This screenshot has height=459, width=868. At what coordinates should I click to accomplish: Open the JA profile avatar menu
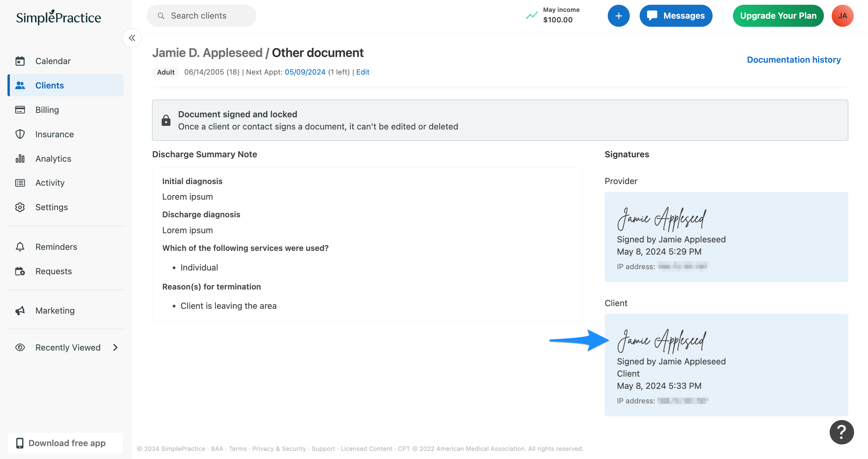click(x=843, y=16)
